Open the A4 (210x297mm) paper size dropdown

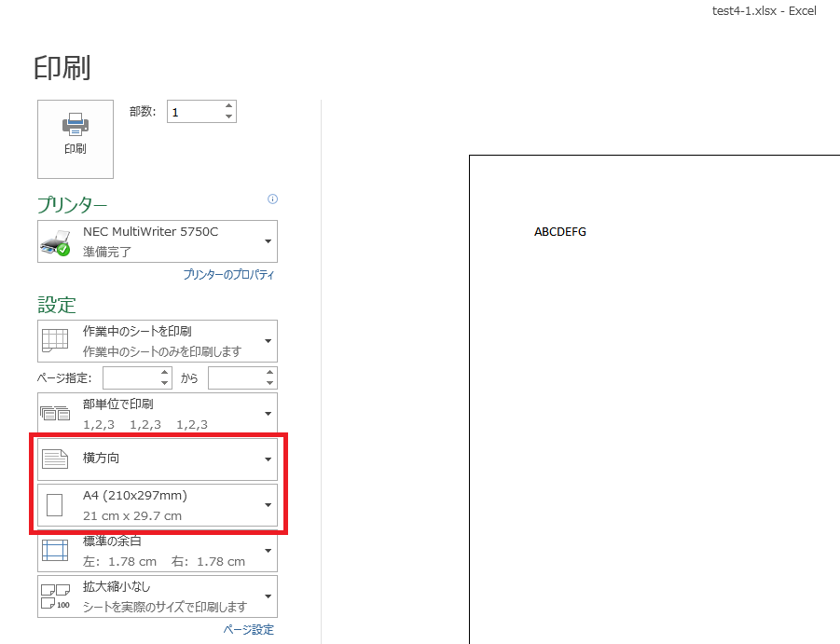158,505
